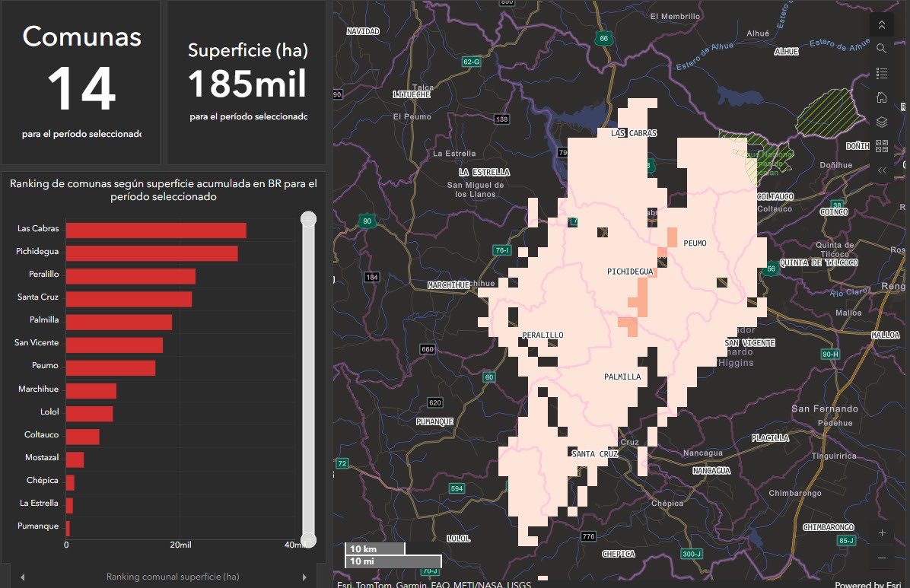
Task: Collapse the map tools with double-up chevron
Action: coord(882,24)
